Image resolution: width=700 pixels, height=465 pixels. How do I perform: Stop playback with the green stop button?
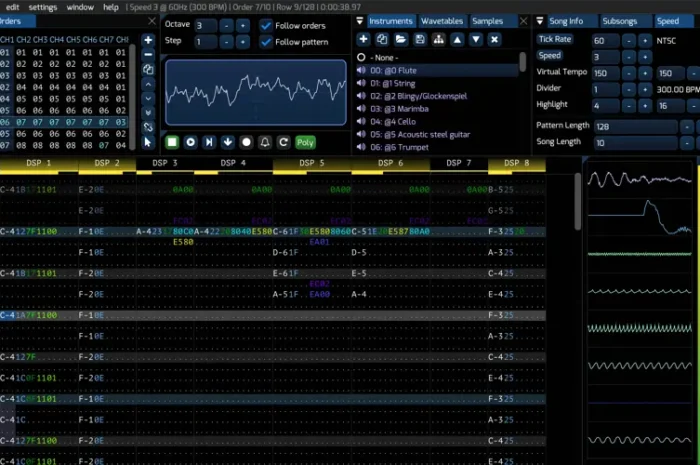pos(172,142)
